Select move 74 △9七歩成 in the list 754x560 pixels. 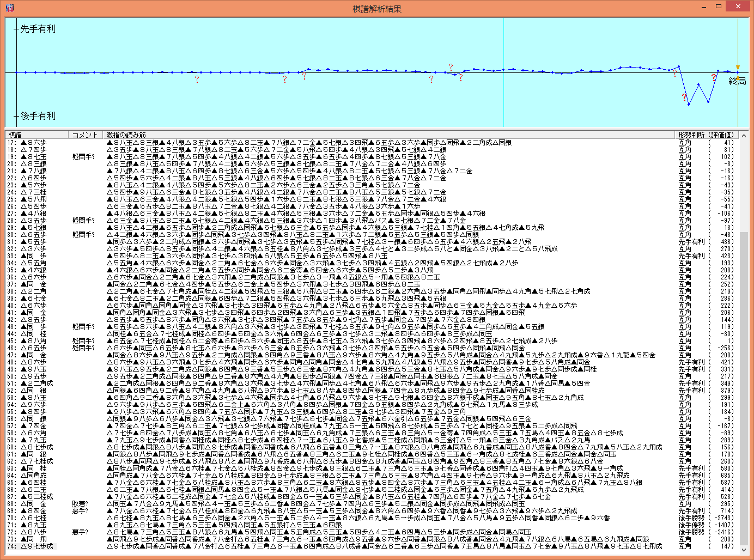coord(34,546)
